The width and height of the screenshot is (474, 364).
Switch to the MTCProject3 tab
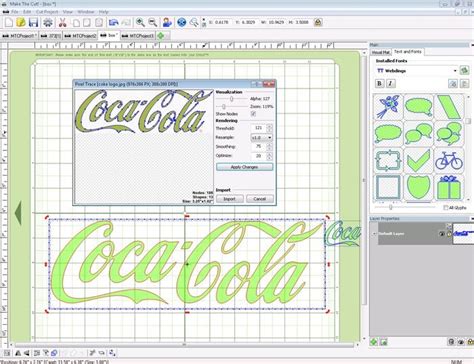[x=138, y=36]
